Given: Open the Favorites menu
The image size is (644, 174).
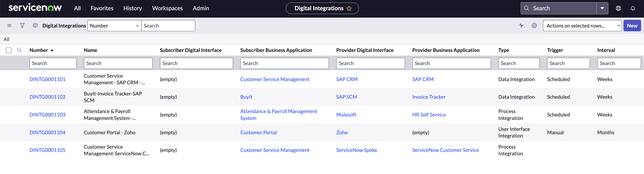Looking at the screenshot, I should click(x=102, y=8).
